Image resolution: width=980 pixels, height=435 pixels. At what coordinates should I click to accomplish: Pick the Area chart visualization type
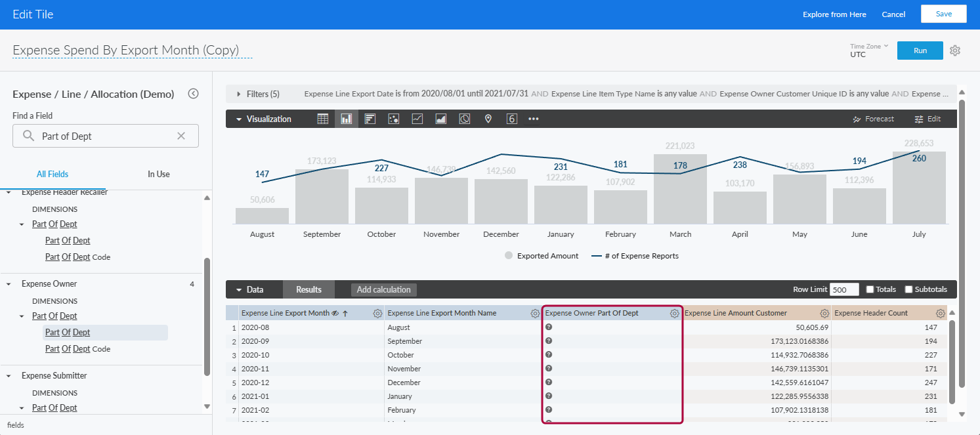(441, 118)
